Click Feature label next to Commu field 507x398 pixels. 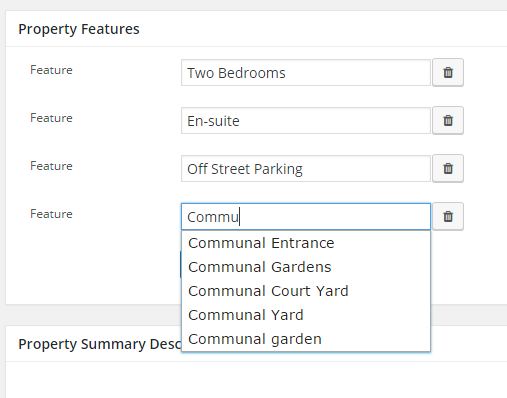pos(51,214)
